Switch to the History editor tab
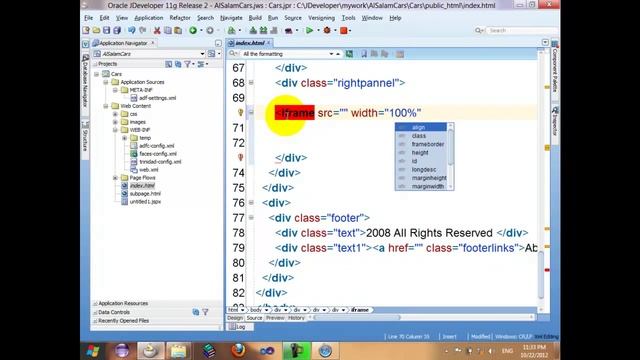 click(x=296, y=318)
